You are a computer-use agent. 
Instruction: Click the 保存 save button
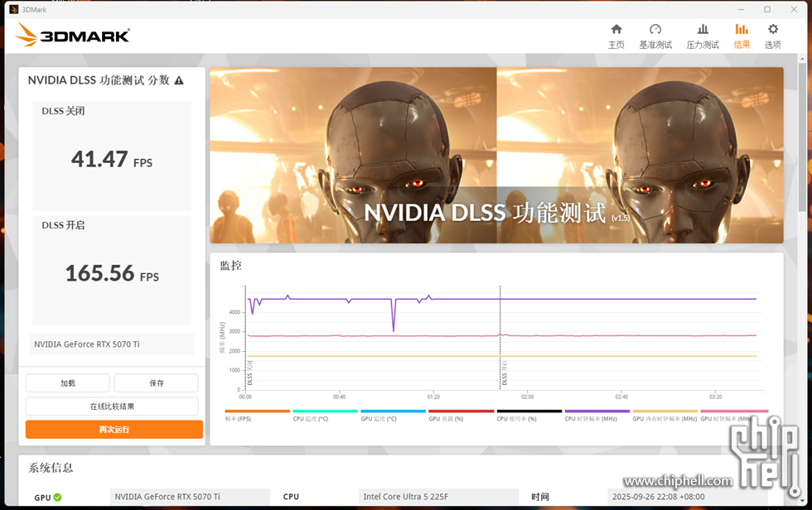click(157, 383)
